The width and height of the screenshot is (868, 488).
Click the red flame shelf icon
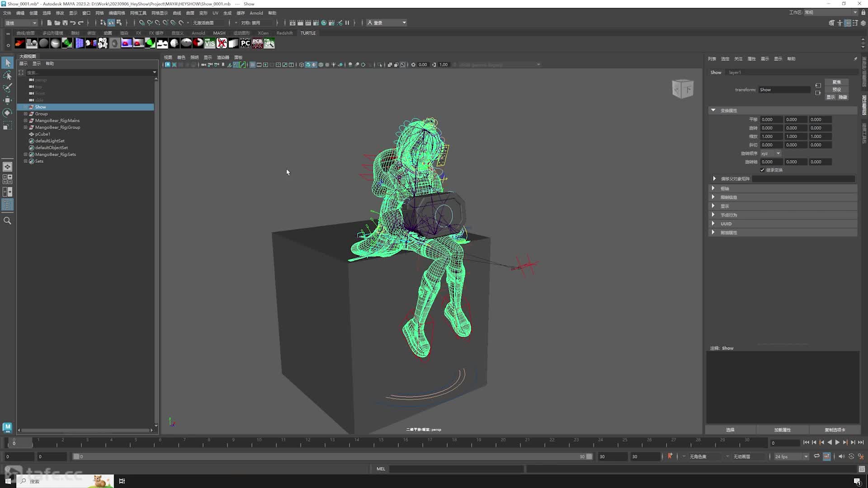tap(20, 43)
